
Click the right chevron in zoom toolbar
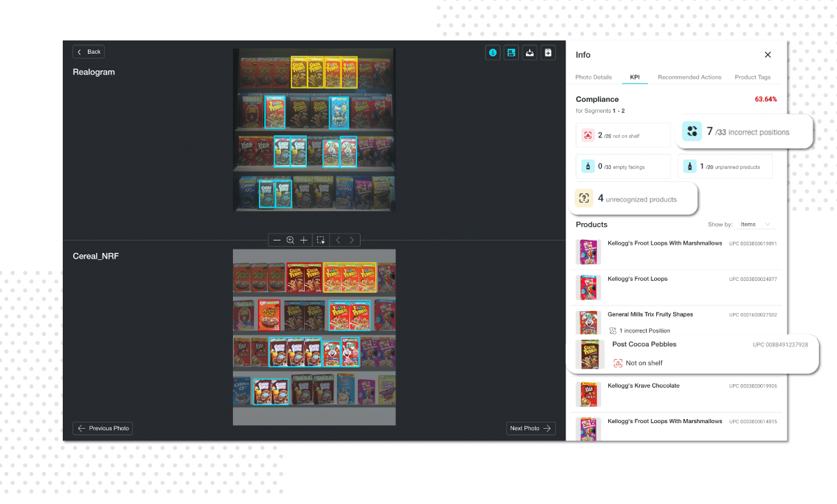point(352,240)
